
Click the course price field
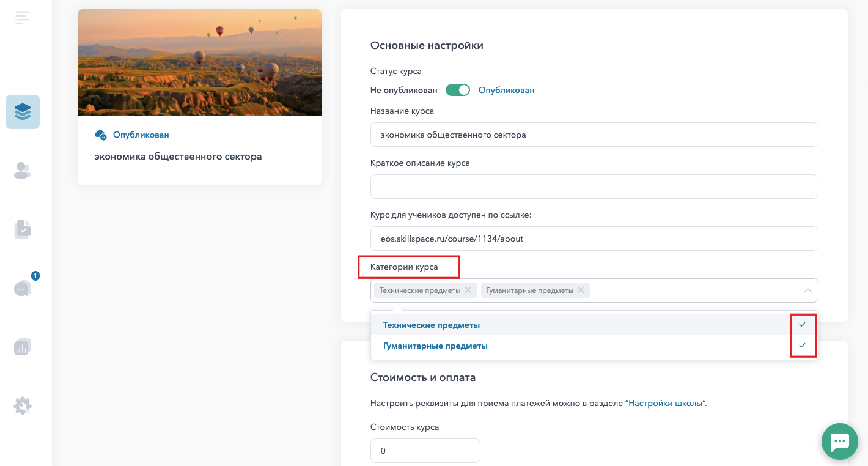(x=425, y=451)
